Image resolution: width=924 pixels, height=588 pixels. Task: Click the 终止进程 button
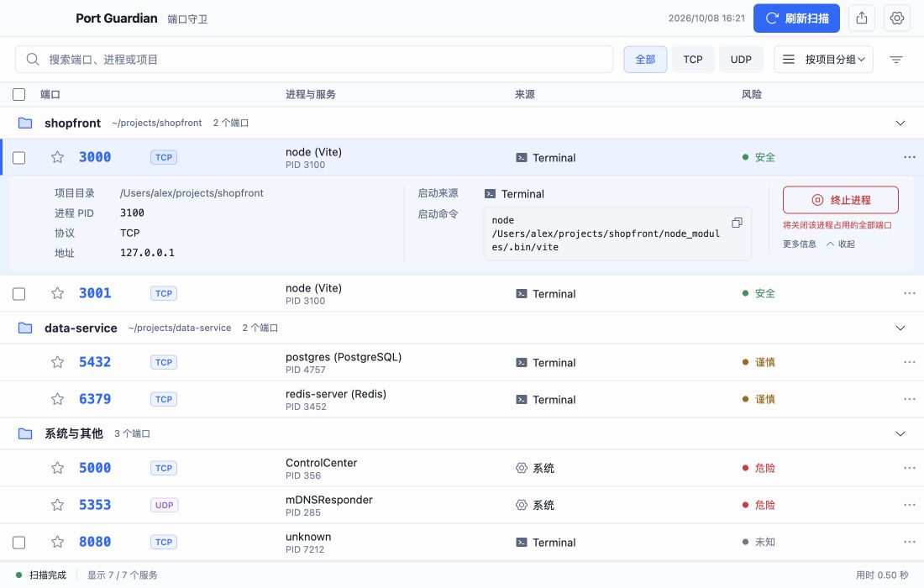click(840, 200)
